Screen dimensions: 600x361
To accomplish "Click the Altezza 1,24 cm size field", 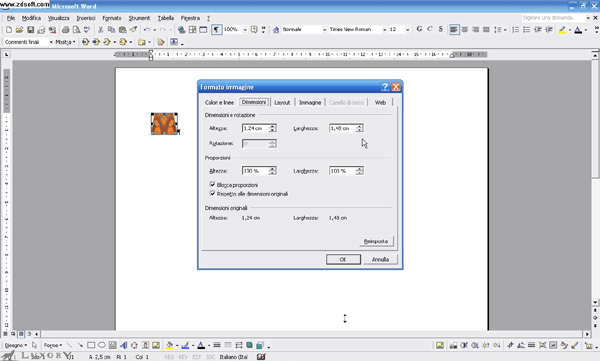I will (255, 128).
